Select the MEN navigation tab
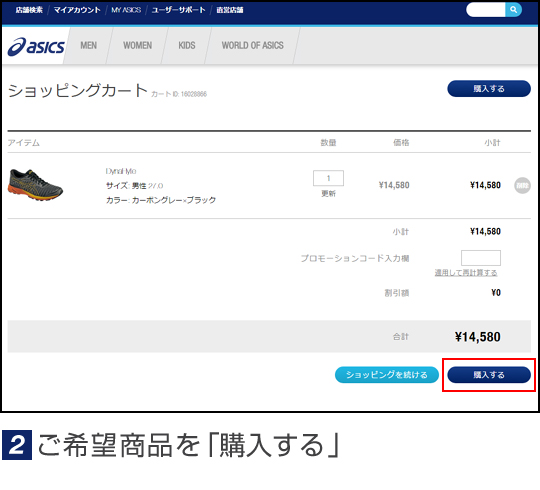 tap(89, 45)
